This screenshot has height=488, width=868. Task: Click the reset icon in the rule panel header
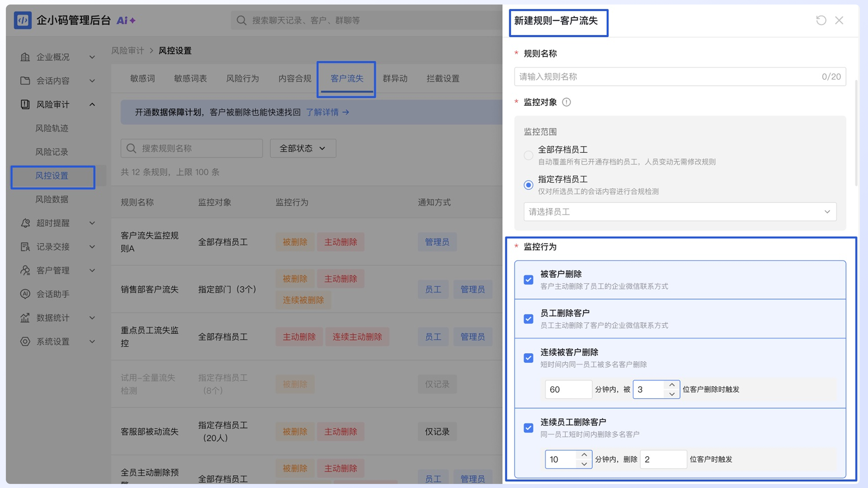821,21
